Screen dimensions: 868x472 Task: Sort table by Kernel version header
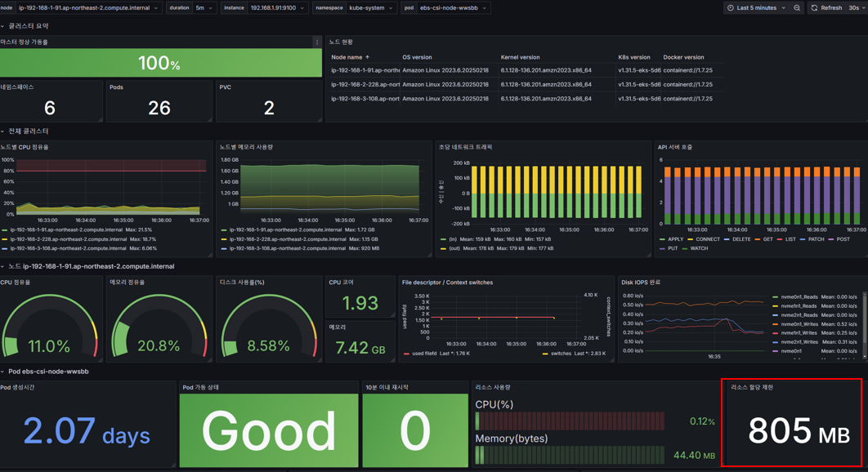click(520, 57)
